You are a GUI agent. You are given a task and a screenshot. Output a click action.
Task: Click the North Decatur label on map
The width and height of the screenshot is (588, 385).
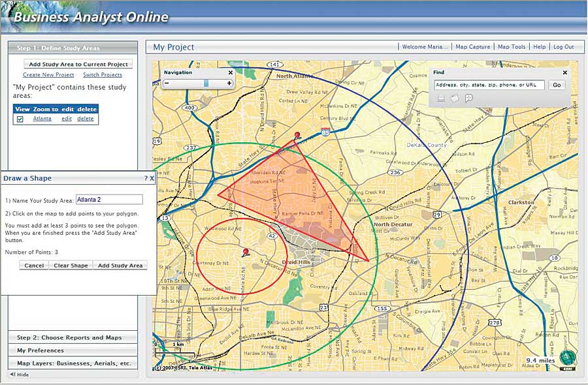393,224
